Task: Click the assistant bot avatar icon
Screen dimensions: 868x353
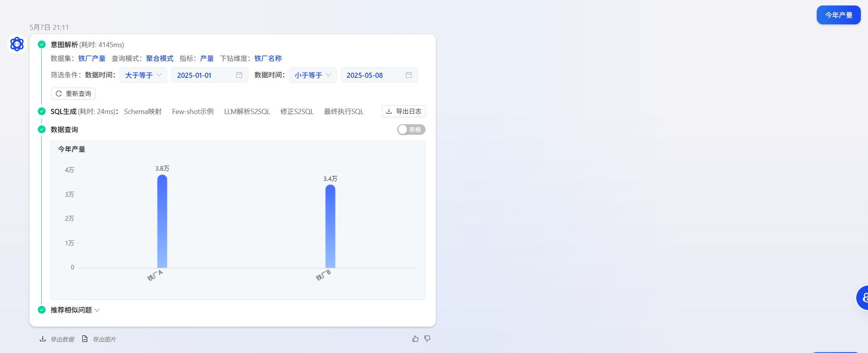Action: click(x=17, y=44)
